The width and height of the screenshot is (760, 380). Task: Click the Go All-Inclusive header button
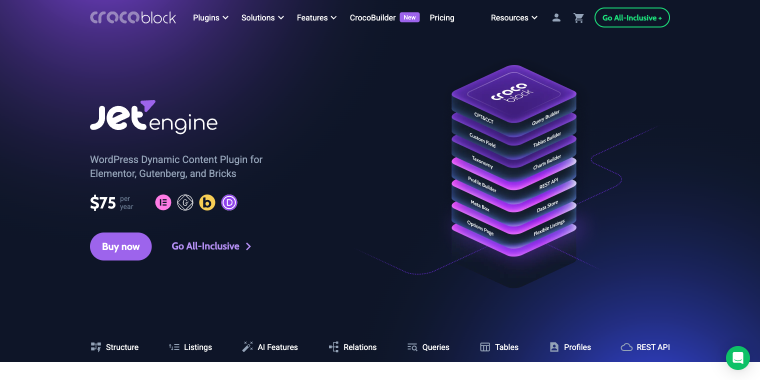pos(632,18)
